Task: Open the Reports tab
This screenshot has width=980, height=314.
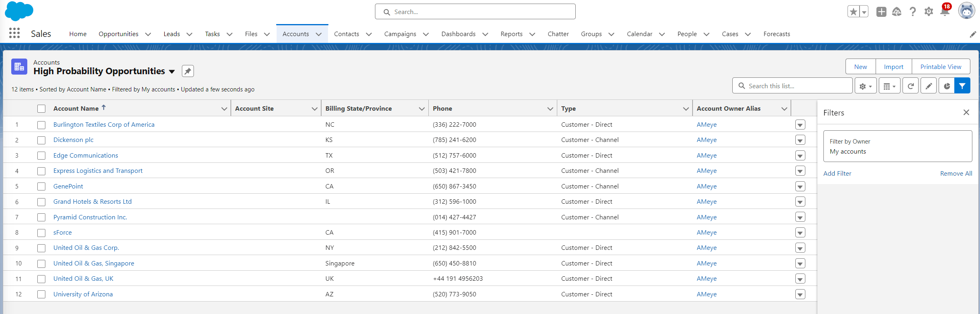Action: pos(511,34)
